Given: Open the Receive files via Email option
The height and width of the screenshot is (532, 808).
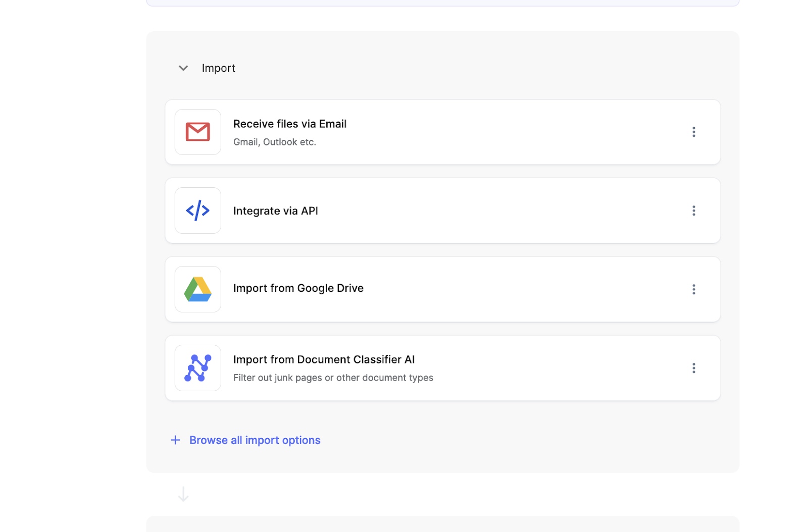Looking at the screenshot, I should coord(289,124).
